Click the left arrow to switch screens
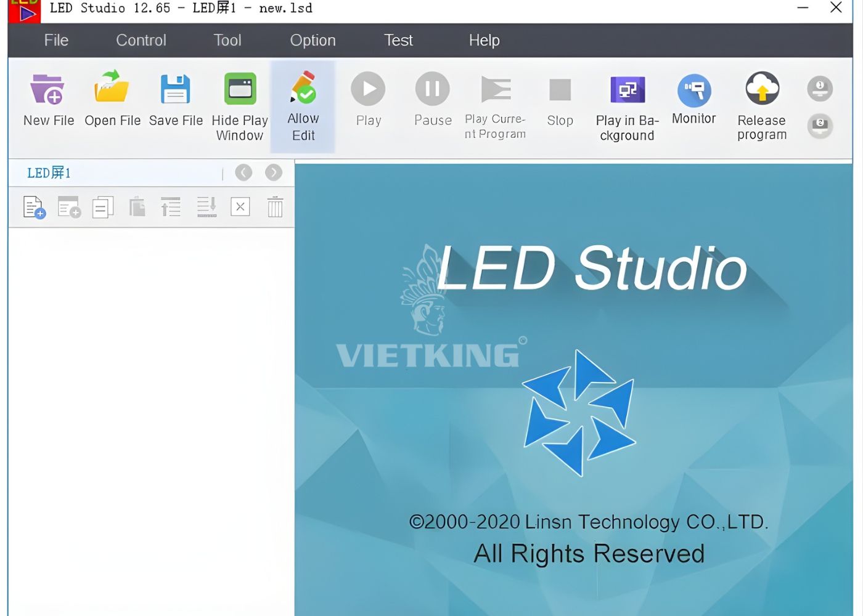The width and height of the screenshot is (863, 616). click(x=243, y=172)
